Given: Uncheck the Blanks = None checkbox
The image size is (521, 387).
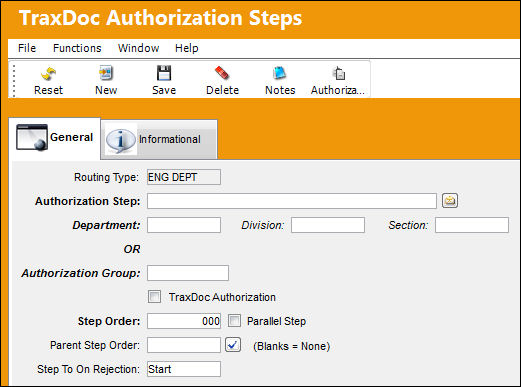Looking at the screenshot, I should [233, 345].
